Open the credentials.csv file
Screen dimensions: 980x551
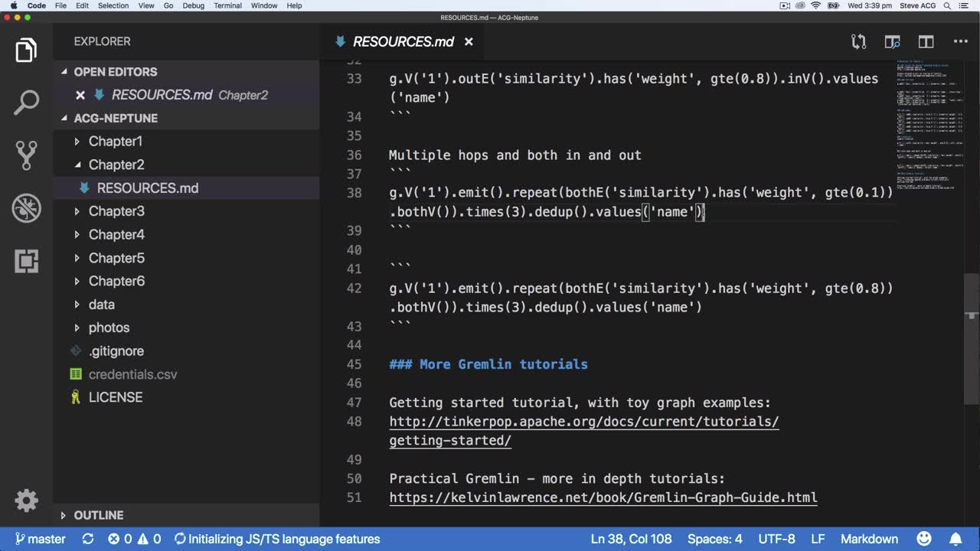pyautogui.click(x=132, y=374)
